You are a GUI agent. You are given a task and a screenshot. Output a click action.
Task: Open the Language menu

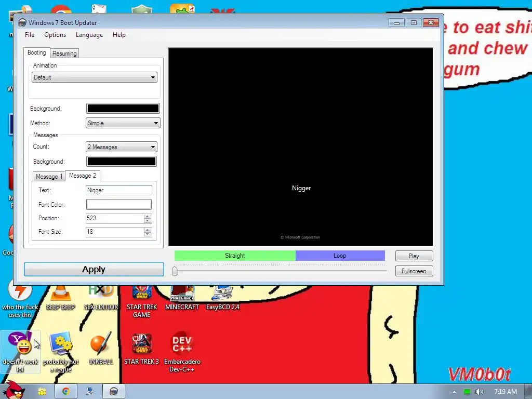tap(89, 35)
